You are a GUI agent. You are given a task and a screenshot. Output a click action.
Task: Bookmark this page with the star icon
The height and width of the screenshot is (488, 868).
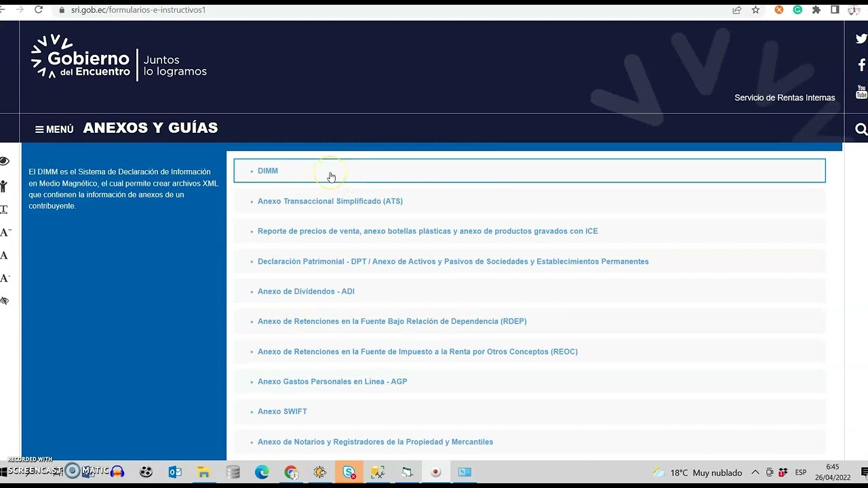(x=755, y=10)
